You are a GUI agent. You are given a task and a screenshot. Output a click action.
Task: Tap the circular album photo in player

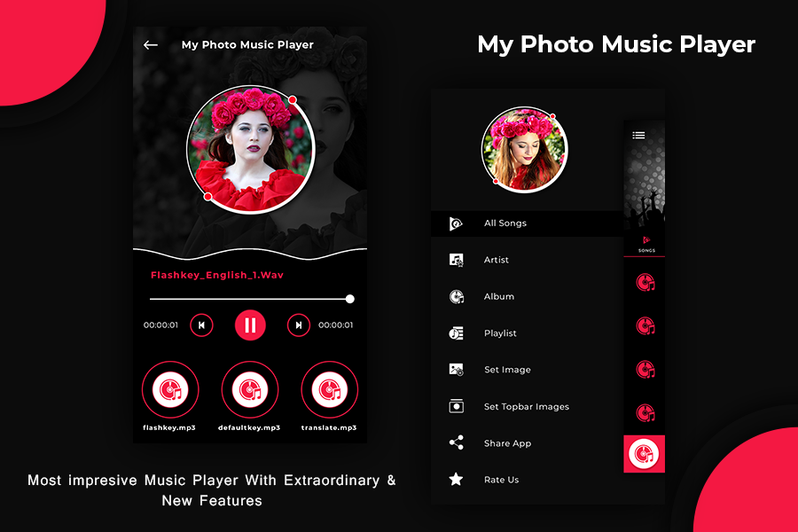[x=250, y=149]
